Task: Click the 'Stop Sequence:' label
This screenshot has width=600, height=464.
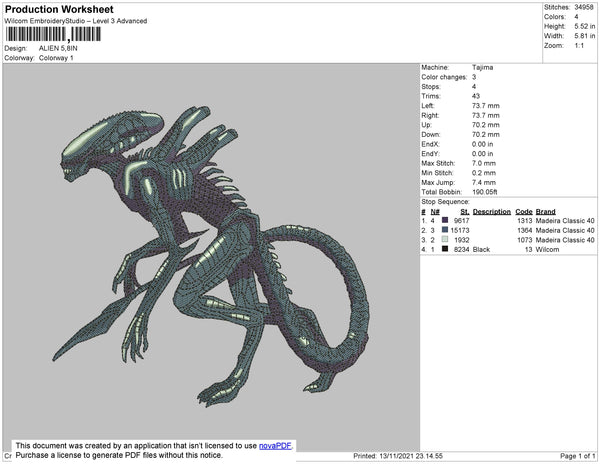Action: pyautogui.click(x=445, y=202)
